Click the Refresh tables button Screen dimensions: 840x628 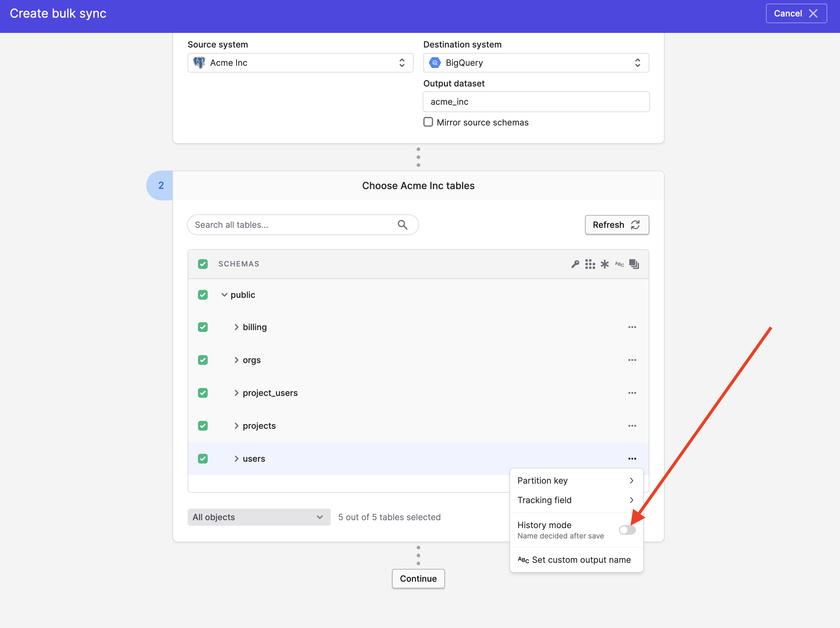point(617,225)
